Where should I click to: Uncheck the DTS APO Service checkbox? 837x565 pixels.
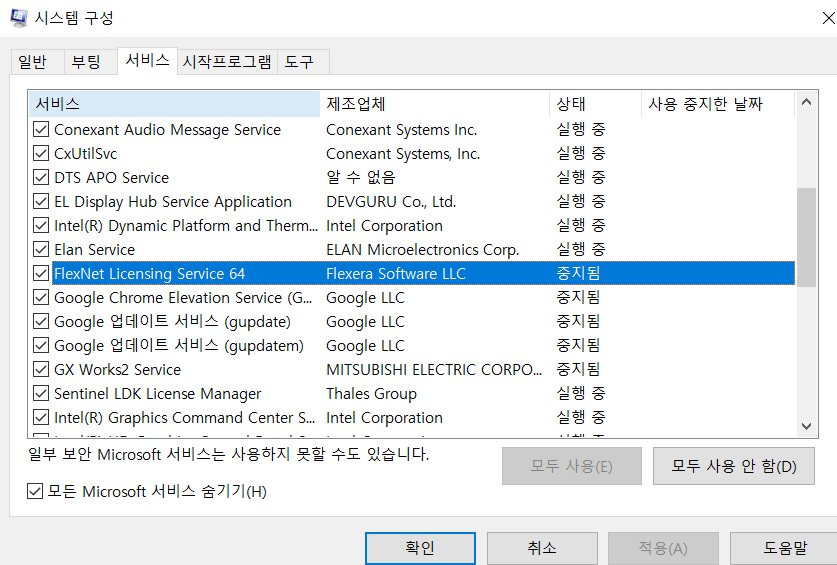(x=41, y=177)
